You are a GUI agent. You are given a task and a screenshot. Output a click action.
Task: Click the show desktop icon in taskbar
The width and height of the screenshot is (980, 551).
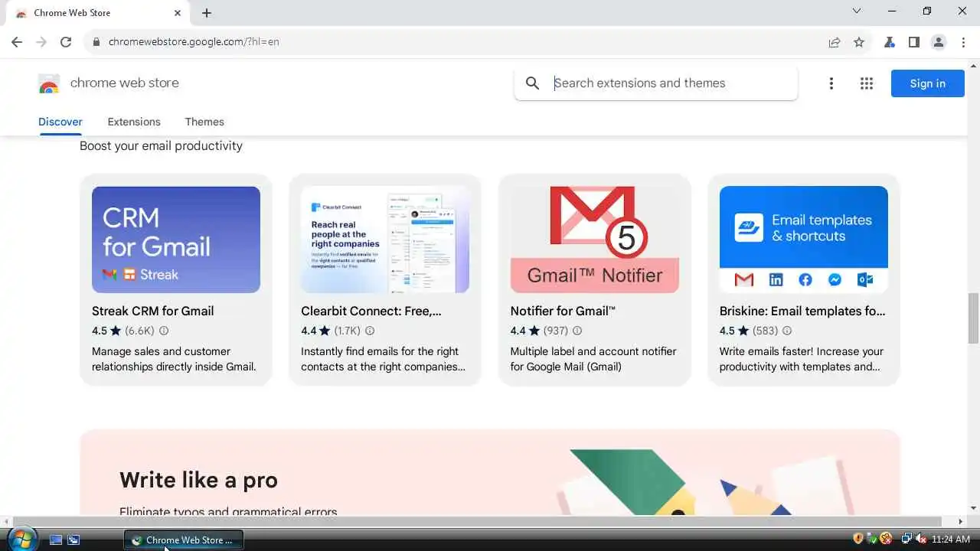tap(56, 540)
